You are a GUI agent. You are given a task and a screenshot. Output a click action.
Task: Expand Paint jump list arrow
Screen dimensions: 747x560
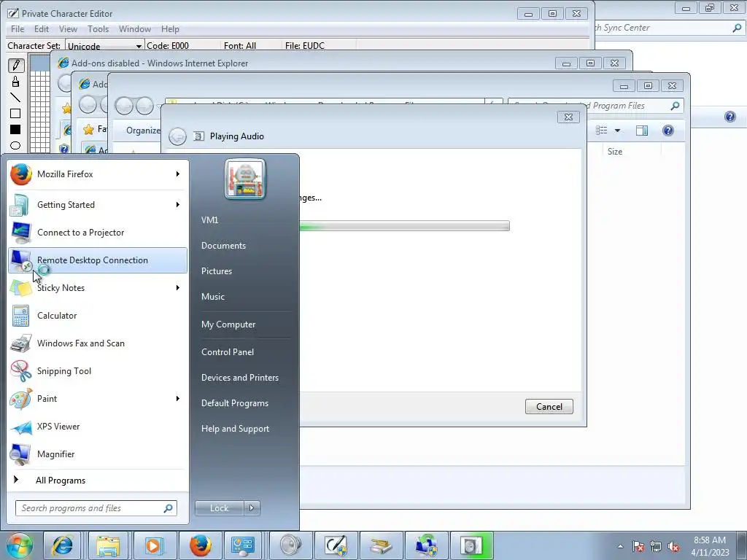pyautogui.click(x=178, y=399)
